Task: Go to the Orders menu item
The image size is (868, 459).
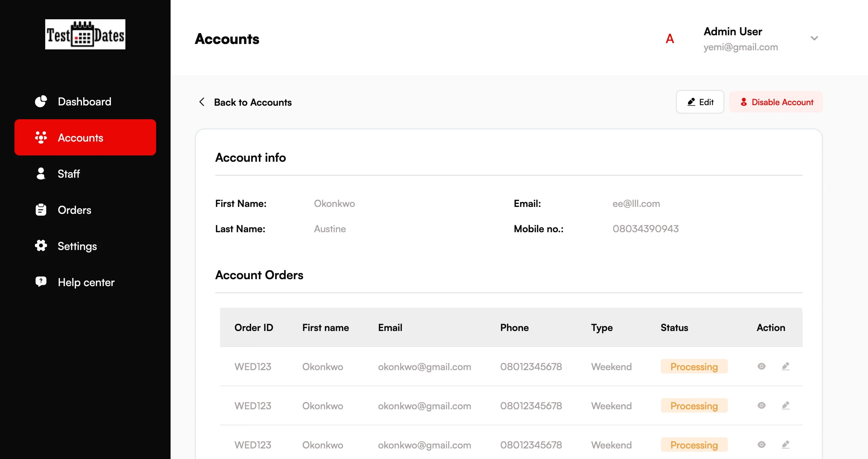Action: click(74, 210)
